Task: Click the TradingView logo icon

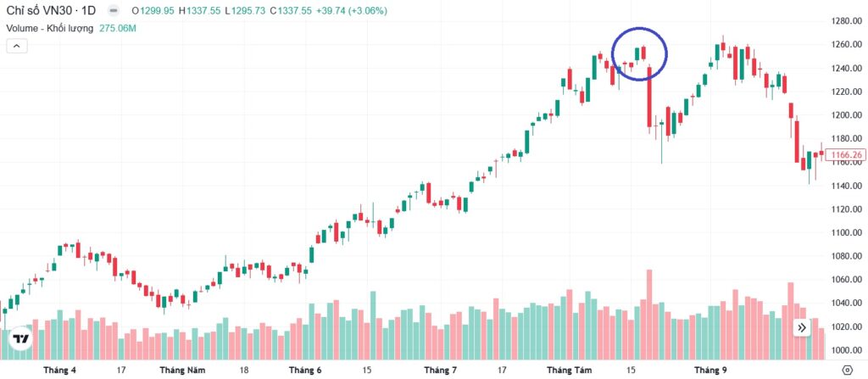Action: tap(20, 339)
